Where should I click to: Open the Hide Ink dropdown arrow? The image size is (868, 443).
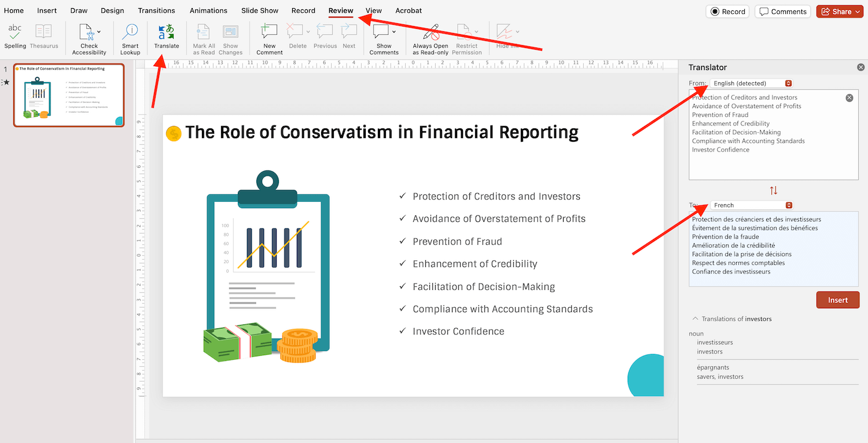point(517,32)
